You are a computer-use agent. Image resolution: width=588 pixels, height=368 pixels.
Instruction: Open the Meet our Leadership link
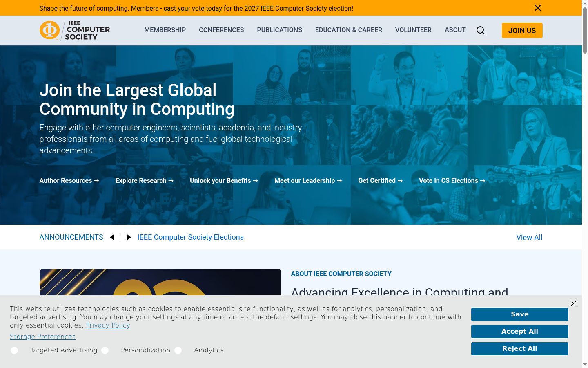(308, 181)
